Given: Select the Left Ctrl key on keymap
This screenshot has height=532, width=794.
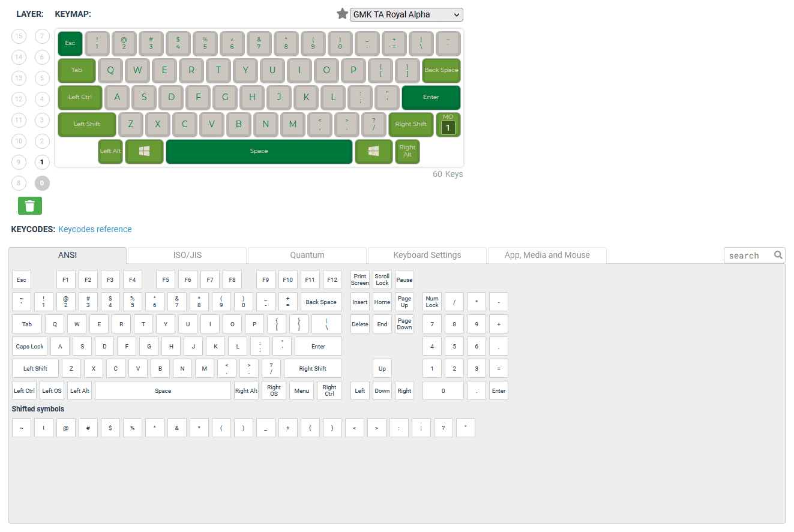Looking at the screenshot, I should click(x=80, y=97).
